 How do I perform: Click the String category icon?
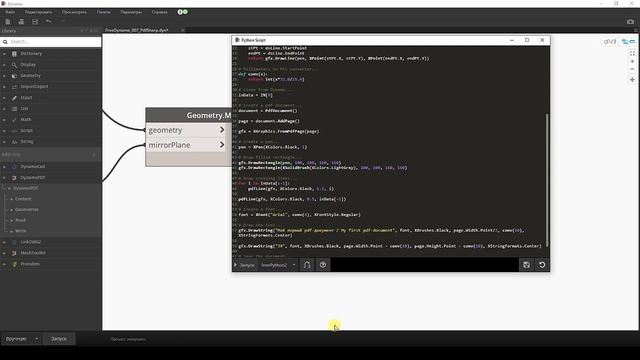point(14,142)
